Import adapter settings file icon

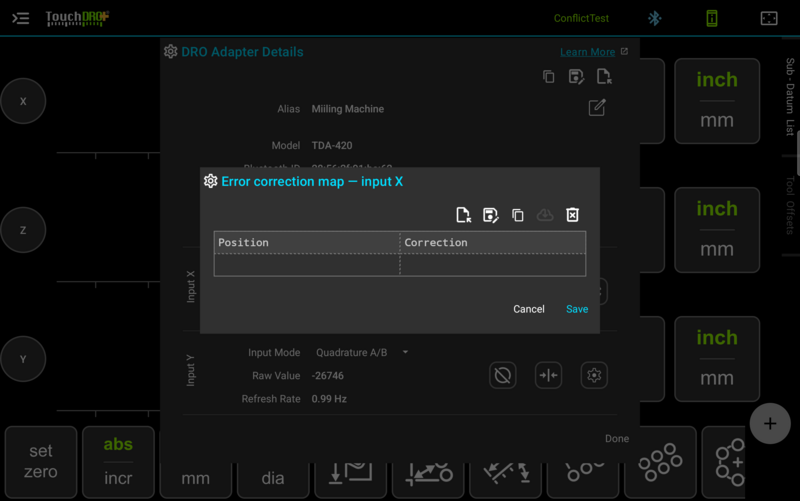point(604,77)
